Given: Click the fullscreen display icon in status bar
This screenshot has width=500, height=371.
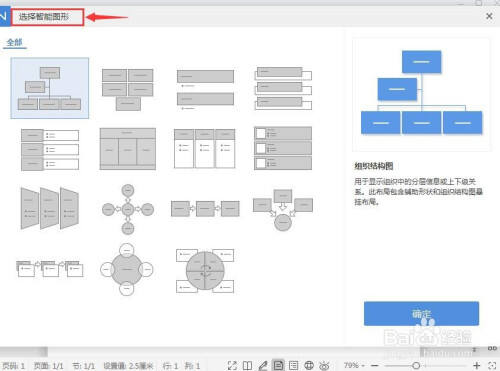Looking at the screenshot, I should tap(232, 366).
